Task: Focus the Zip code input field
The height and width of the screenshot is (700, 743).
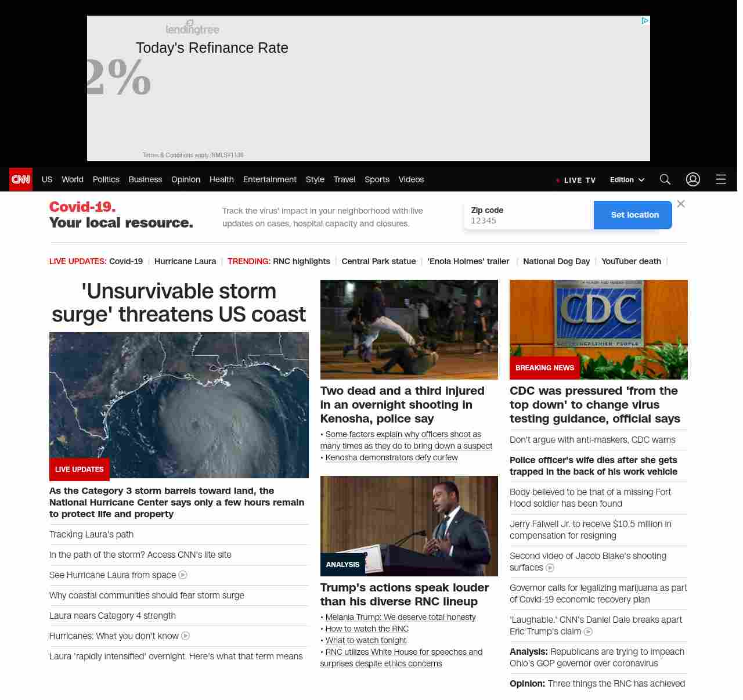Action: click(528, 221)
